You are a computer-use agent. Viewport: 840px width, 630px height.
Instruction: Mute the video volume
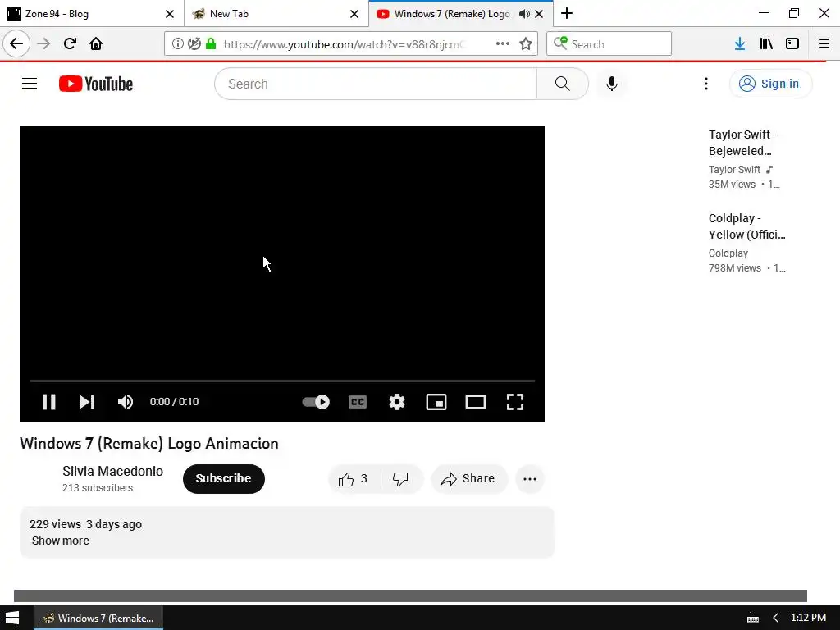pos(126,402)
